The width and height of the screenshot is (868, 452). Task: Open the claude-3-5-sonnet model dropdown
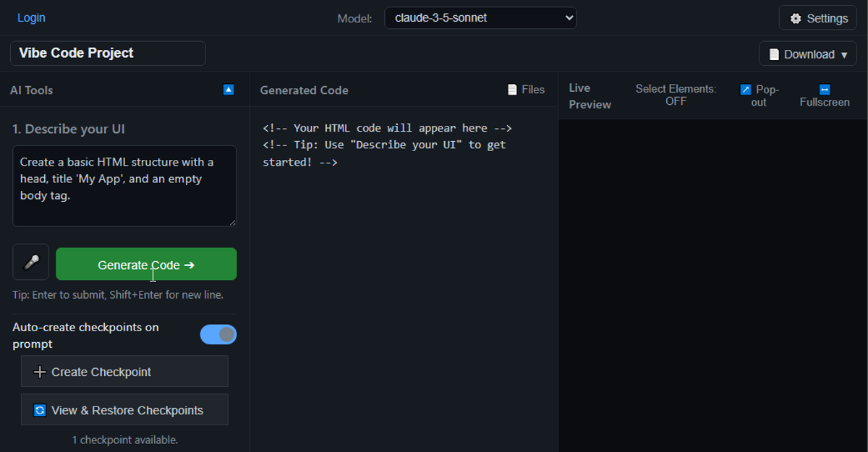point(480,18)
